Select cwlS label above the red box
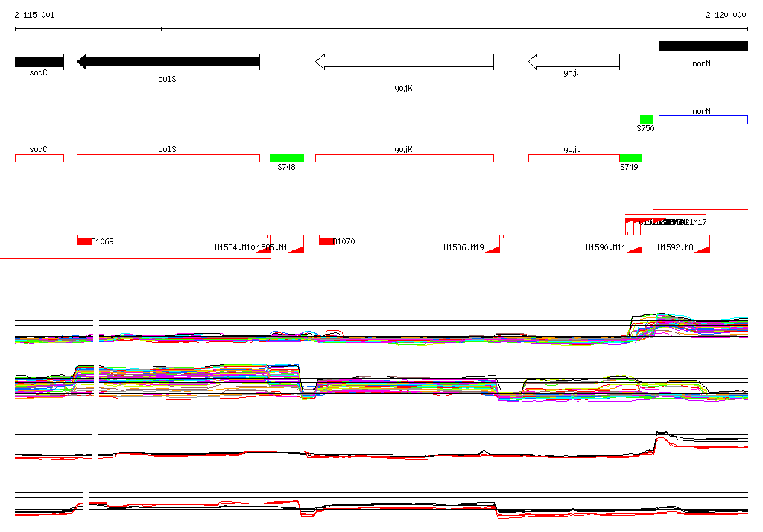 [x=168, y=150]
